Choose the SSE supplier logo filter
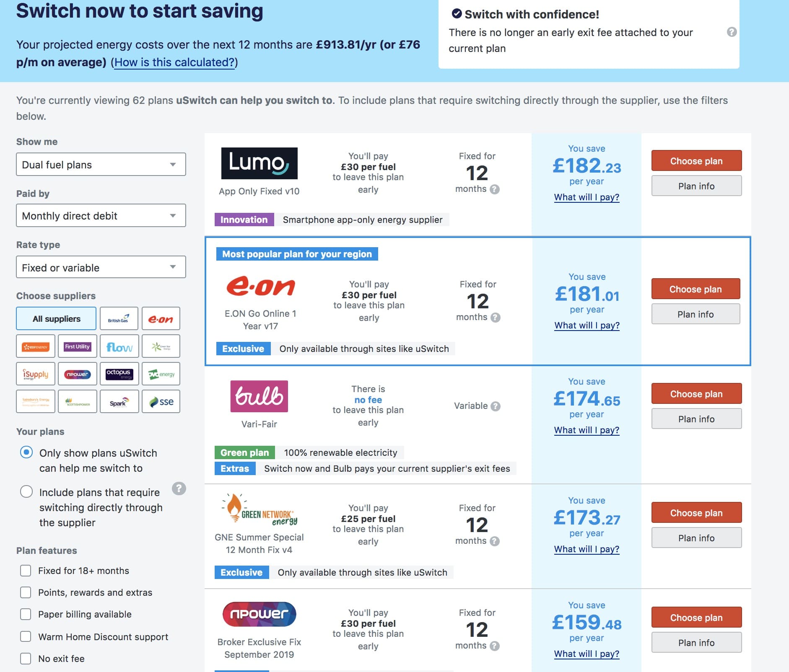789x672 pixels. (161, 401)
